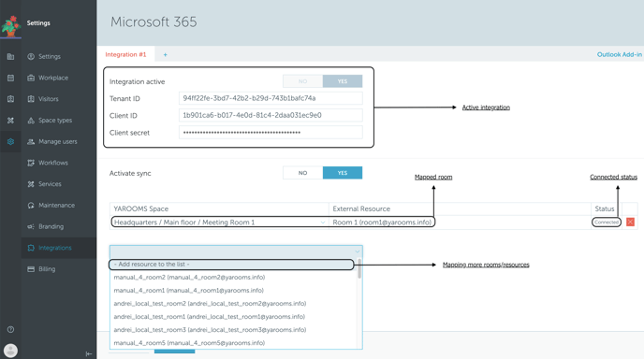Click the Tenant ID input field
644x359 pixels.
pos(271,98)
